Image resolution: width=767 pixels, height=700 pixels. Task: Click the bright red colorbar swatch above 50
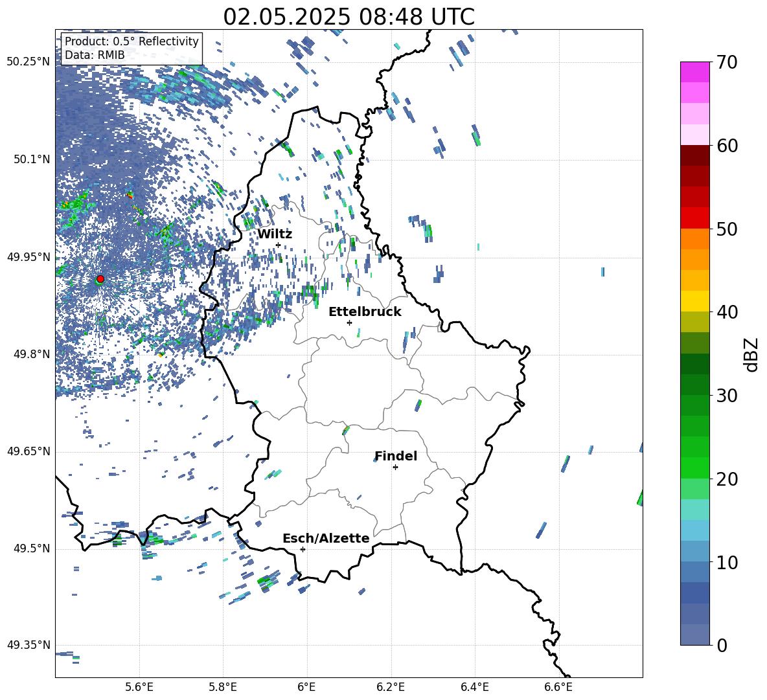point(694,218)
